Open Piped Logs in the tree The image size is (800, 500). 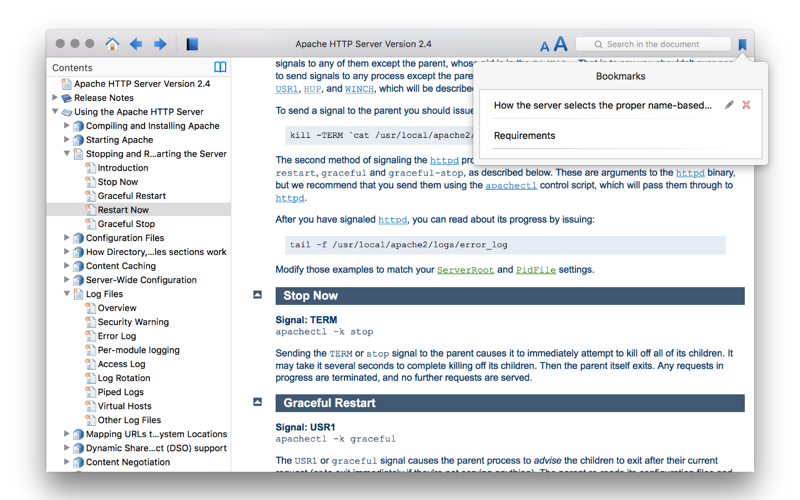click(x=120, y=392)
